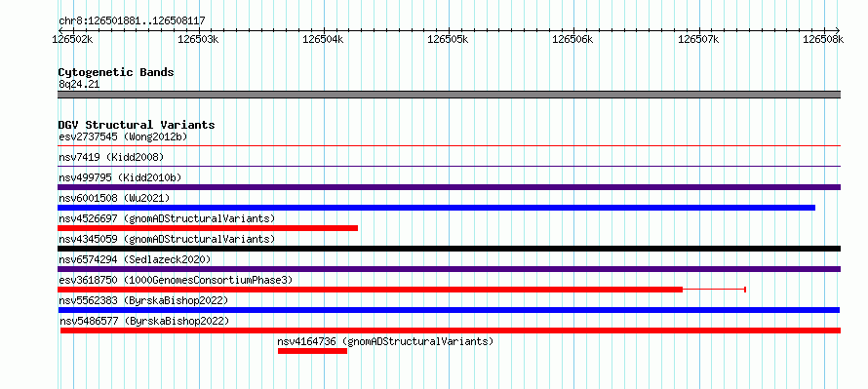The height and width of the screenshot is (389, 868).
Task: Open nsv5562383 (ByrskaBishop2022) variant label
Action: coord(143,300)
